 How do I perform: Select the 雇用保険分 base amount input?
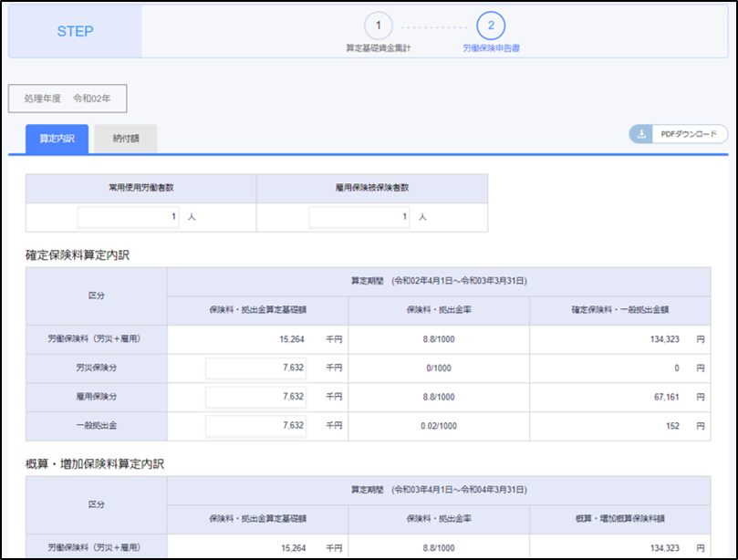(x=256, y=397)
